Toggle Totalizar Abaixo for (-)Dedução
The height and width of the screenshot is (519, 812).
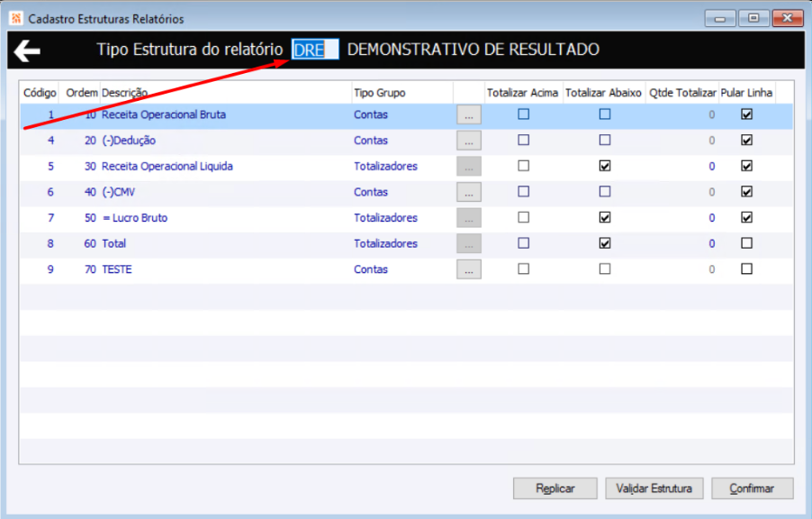[x=605, y=140]
